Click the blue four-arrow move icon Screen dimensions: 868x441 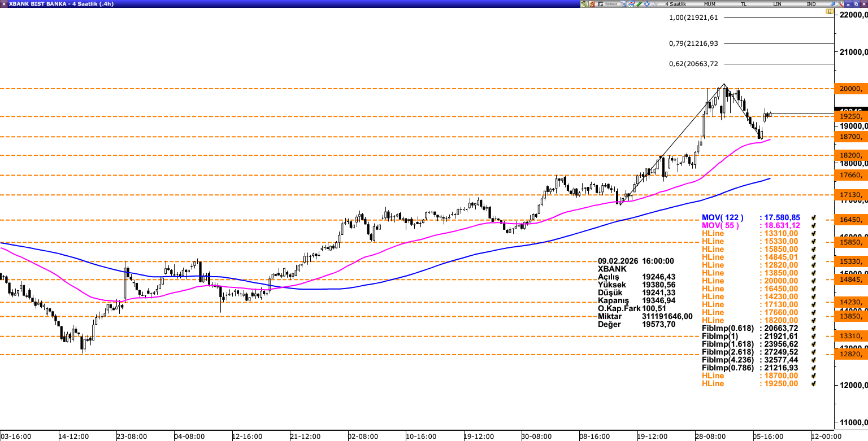pyautogui.click(x=647, y=4)
